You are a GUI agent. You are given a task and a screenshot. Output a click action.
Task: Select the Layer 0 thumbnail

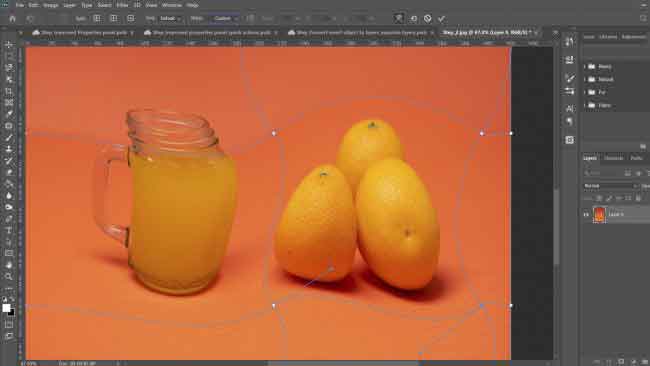[x=599, y=215]
